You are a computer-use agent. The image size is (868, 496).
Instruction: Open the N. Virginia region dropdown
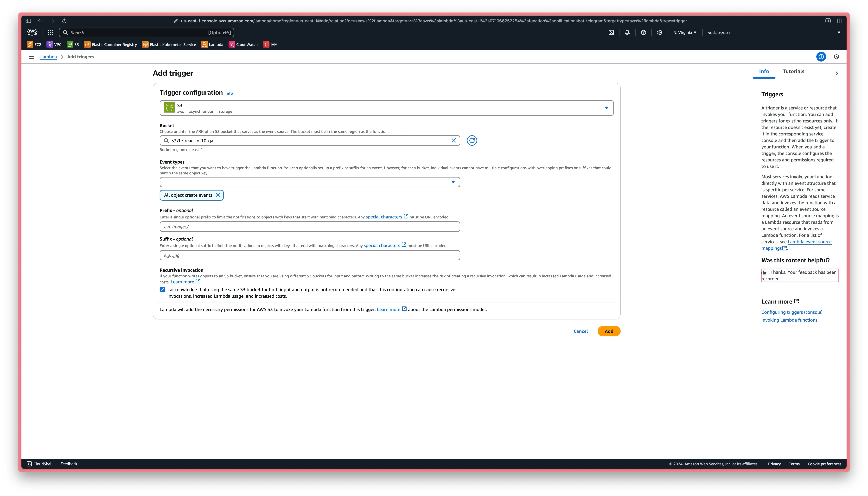[685, 33]
